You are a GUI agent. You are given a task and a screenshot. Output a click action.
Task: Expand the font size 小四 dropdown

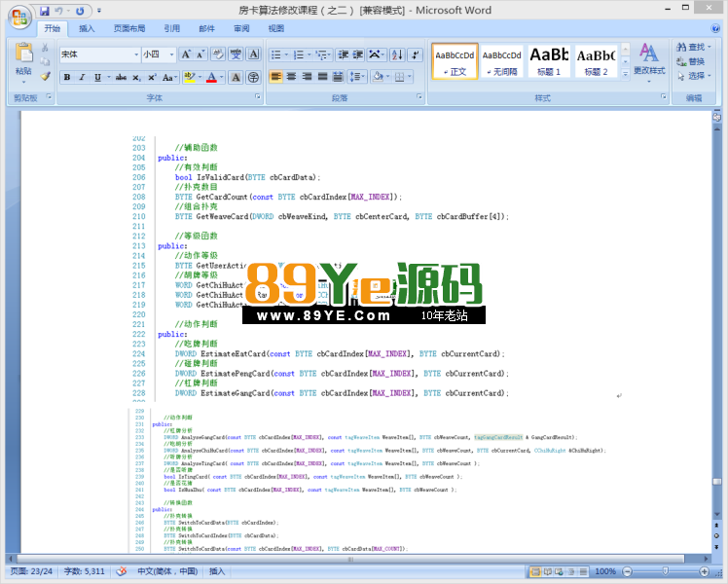click(172, 55)
